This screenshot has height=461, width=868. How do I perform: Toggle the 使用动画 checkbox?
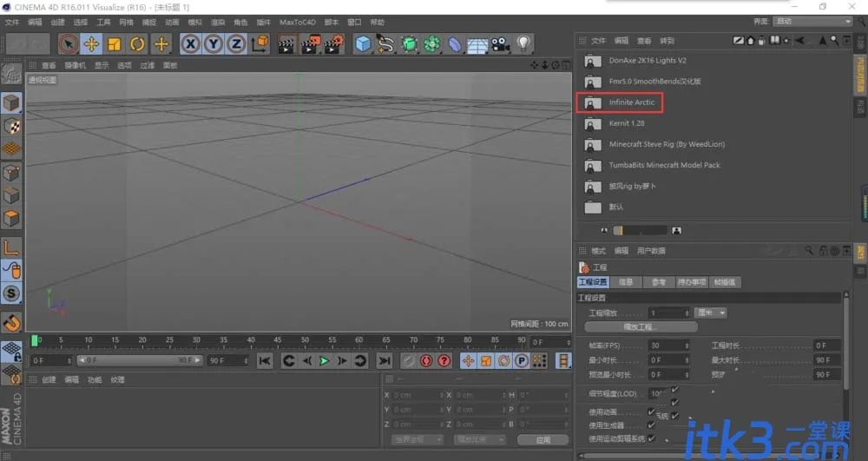651,412
